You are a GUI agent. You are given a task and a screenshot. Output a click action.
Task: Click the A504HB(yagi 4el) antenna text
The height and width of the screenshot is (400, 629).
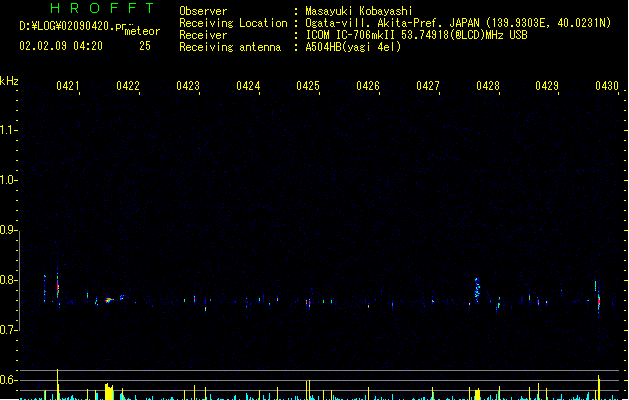click(353, 47)
